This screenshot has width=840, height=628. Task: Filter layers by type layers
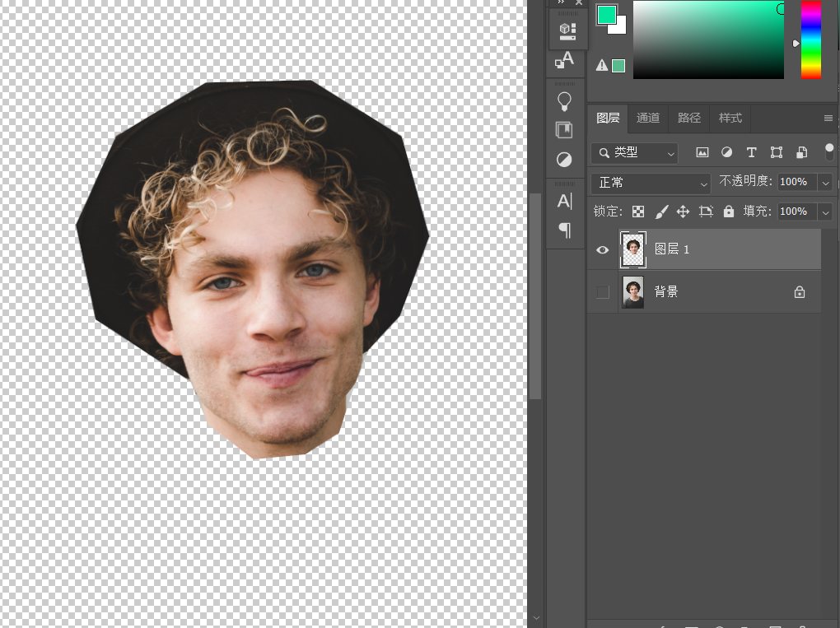point(751,152)
